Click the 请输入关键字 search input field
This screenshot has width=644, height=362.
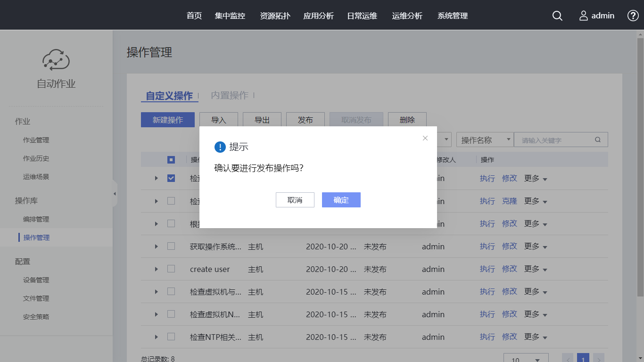click(554, 140)
